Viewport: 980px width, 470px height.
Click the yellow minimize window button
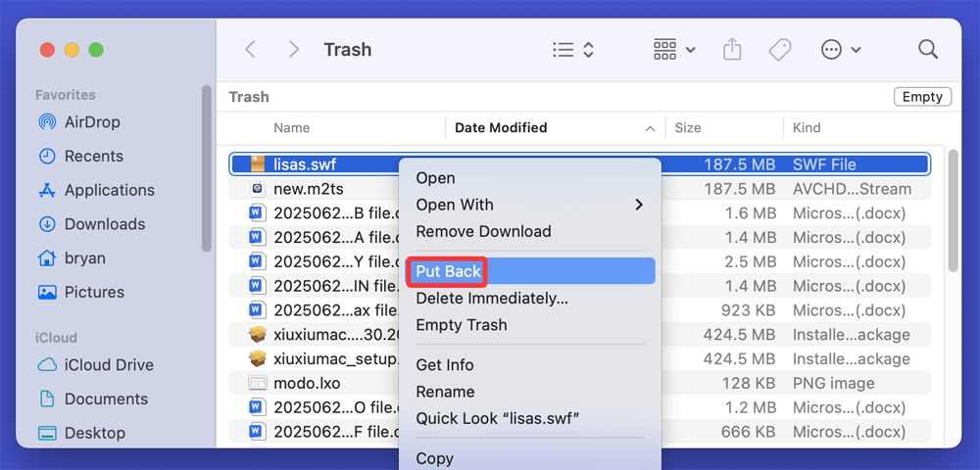[72, 50]
